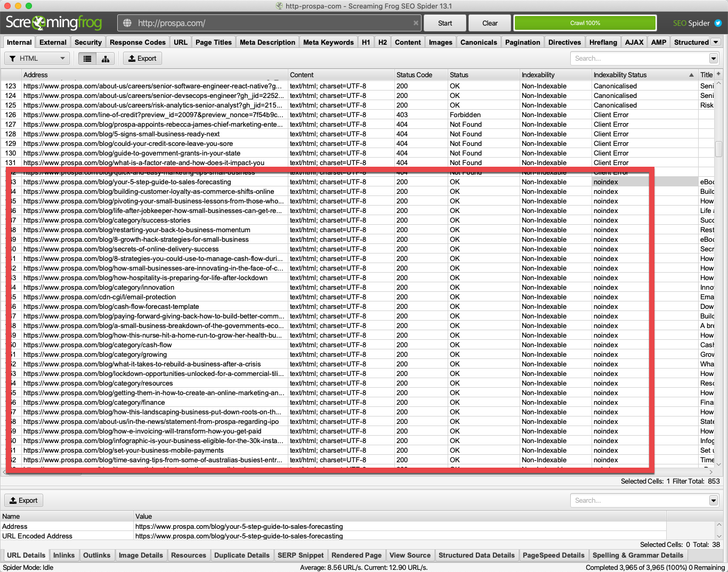
Task: Open the Rendered Page bottom tab
Action: click(357, 555)
